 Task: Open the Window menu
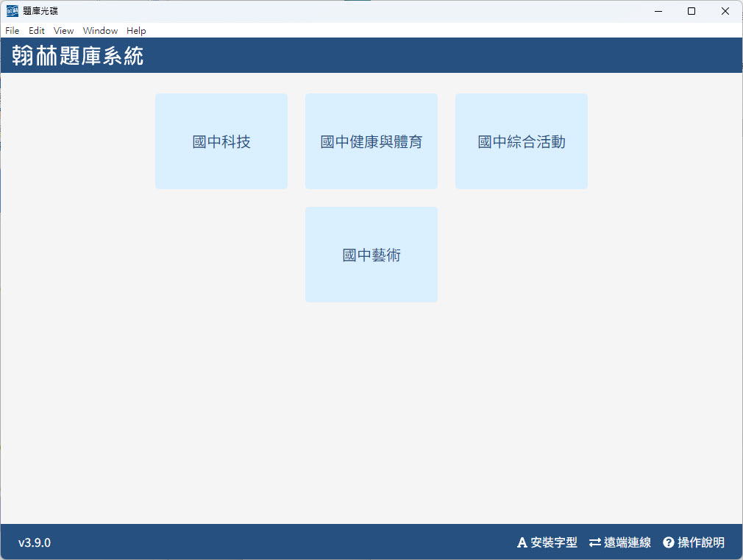[100, 31]
